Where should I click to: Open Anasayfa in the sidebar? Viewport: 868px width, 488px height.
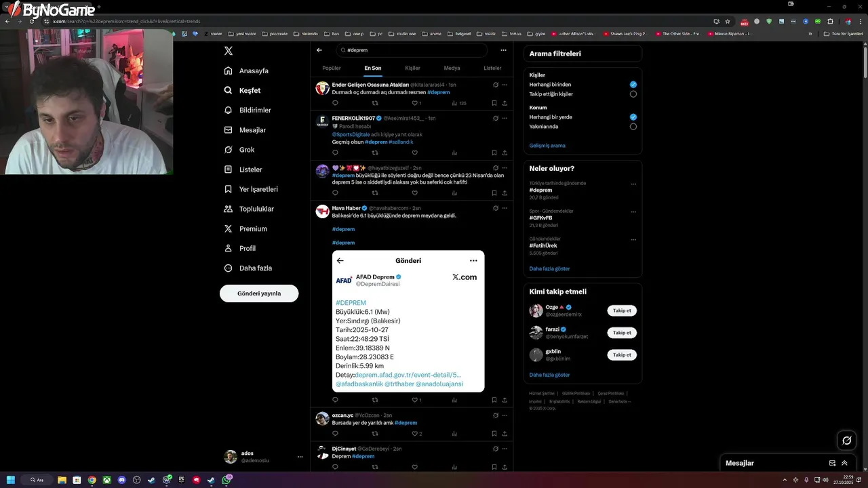click(x=247, y=70)
